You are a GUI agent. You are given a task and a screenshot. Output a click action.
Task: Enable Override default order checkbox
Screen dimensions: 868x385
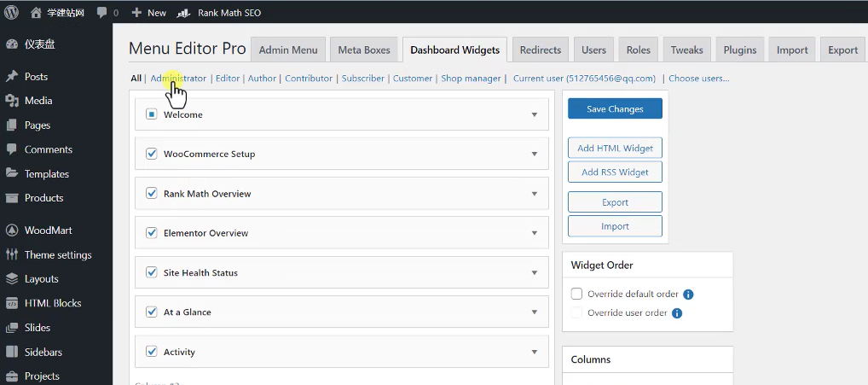tap(577, 294)
